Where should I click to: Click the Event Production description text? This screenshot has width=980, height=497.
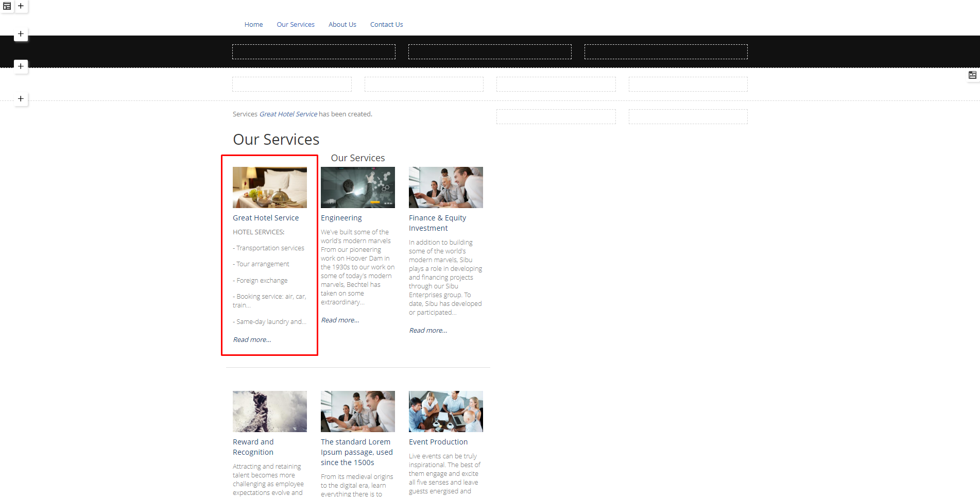tap(445, 474)
